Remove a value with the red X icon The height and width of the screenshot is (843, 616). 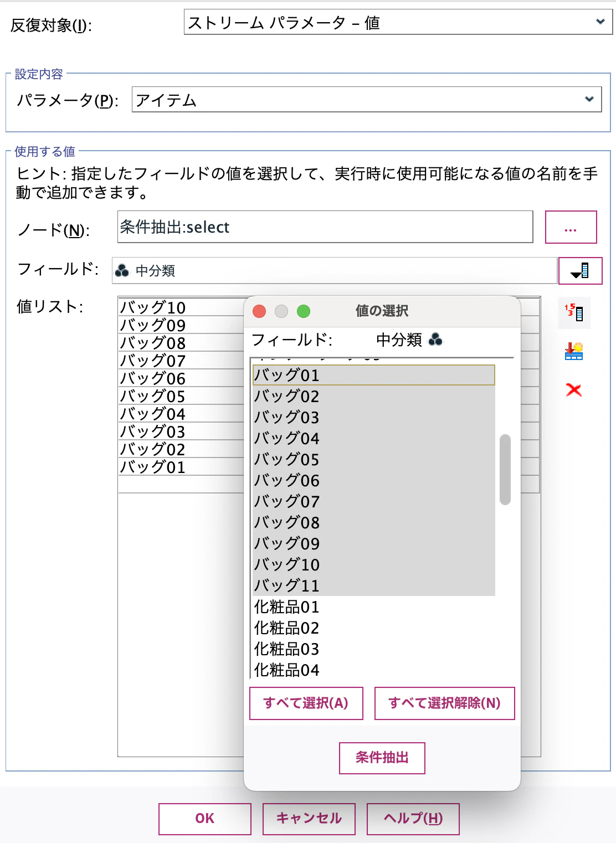(x=574, y=390)
